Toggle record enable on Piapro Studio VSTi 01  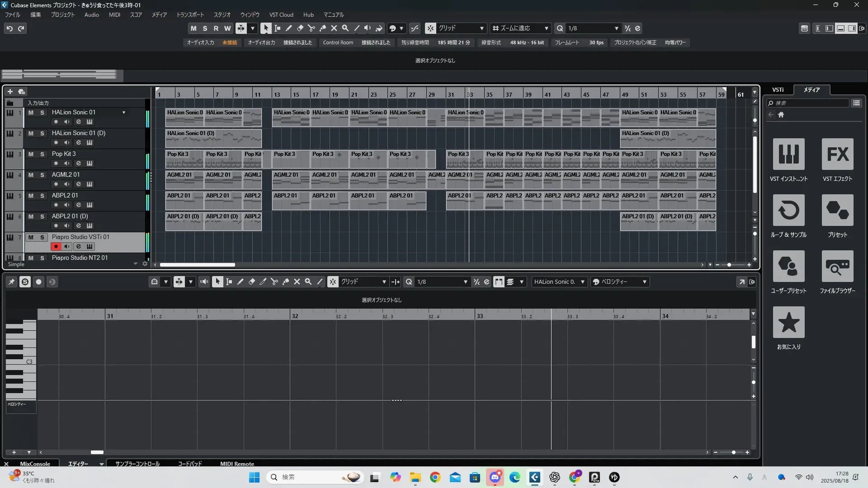point(56,246)
